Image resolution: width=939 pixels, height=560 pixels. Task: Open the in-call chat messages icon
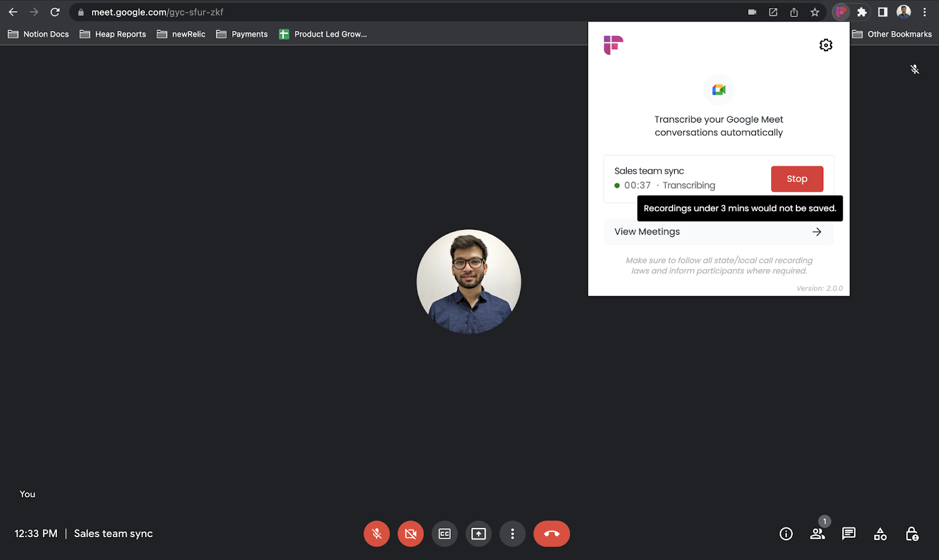(848, 534)
